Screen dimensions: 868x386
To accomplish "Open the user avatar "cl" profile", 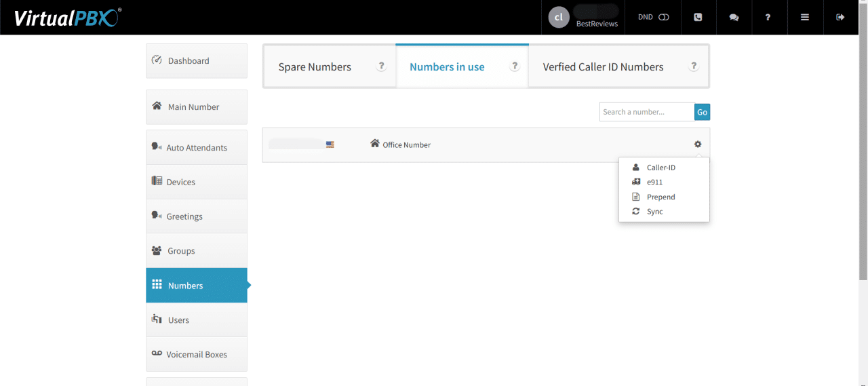I will coord(559,18).
